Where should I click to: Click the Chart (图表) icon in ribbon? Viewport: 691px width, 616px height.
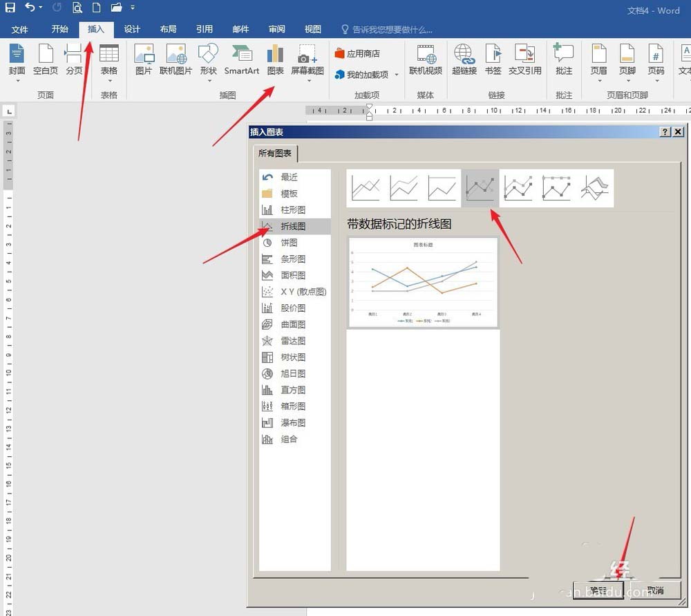275,60
